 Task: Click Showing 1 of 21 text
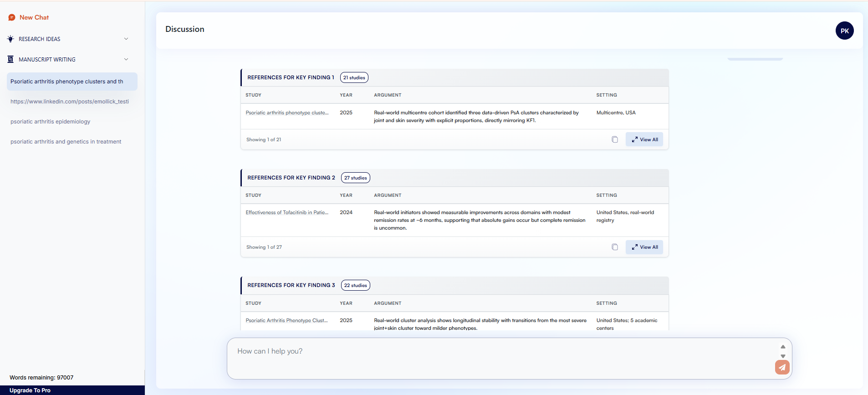[x=264, y=139]
